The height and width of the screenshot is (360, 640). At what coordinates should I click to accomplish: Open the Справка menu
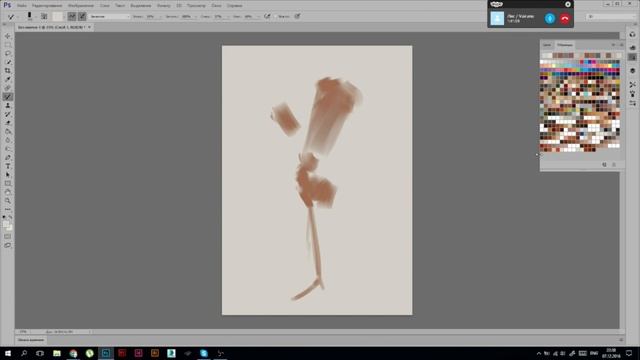[234, 6]
